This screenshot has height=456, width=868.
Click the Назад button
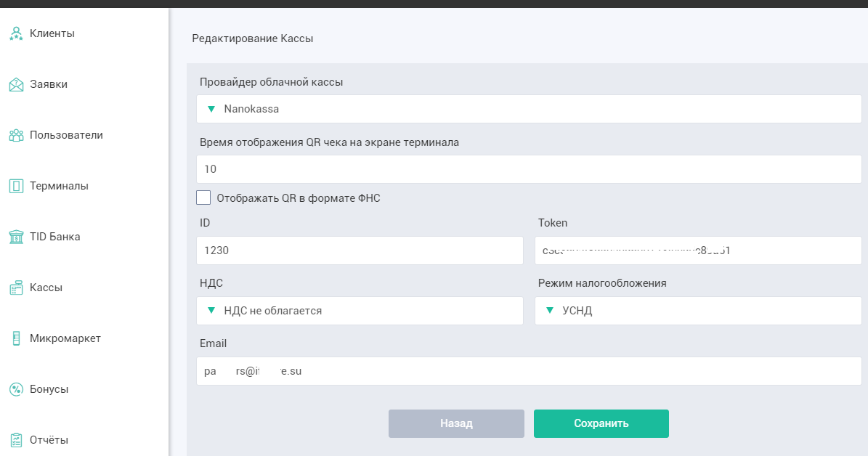[x=456, y=423]
